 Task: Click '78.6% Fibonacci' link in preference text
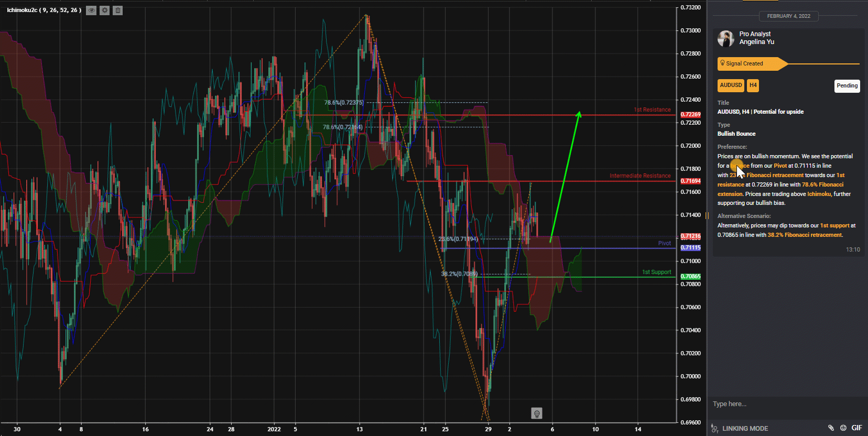(822, 184)
